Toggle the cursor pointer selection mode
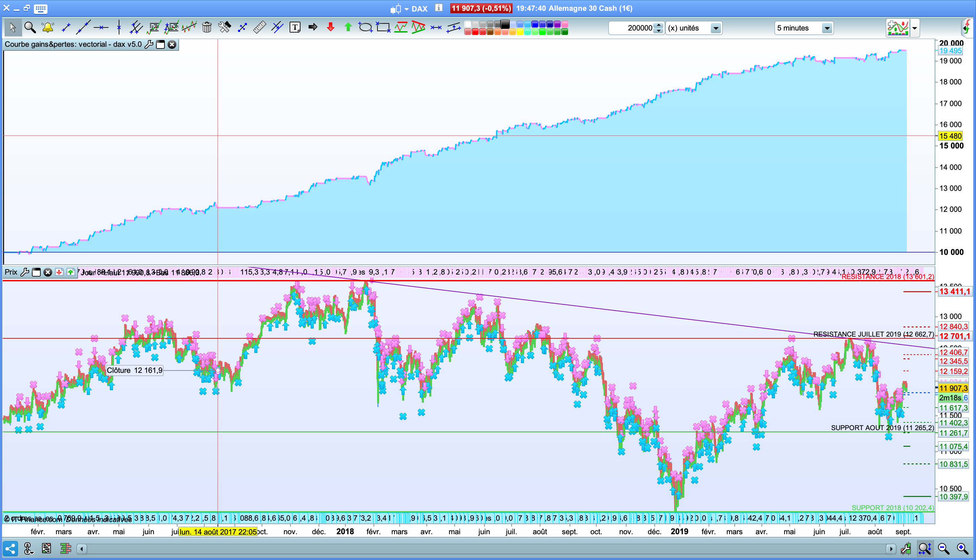The height and width of the screenshot is (560, 976). (x=12, y=27)
